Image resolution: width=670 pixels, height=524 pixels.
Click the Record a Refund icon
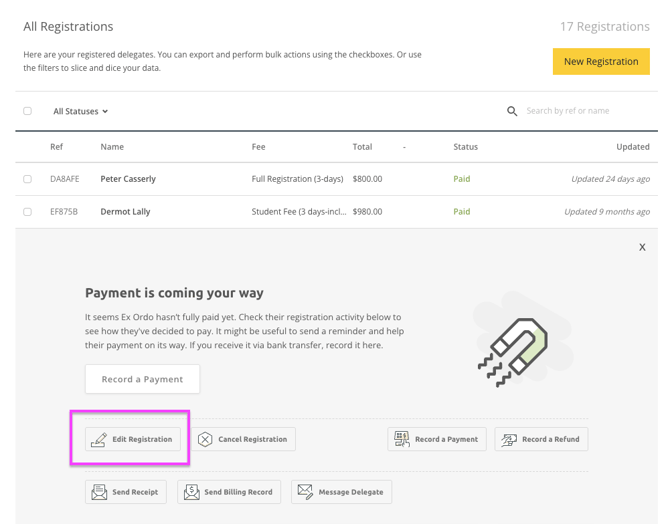coord(509,439)
